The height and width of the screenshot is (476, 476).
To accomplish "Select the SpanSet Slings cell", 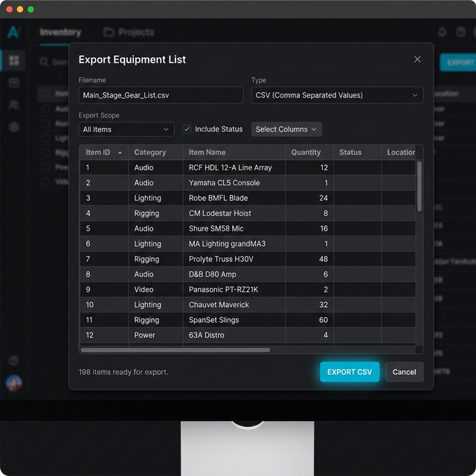I will coord(234,320).
